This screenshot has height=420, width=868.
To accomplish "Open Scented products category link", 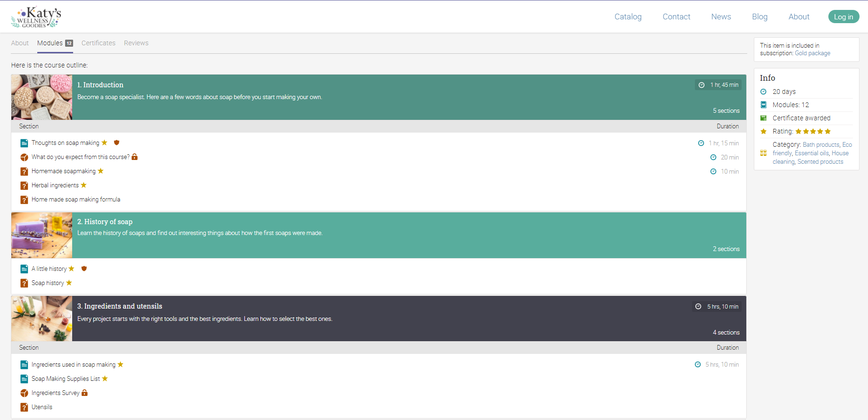I will [820, 162].
